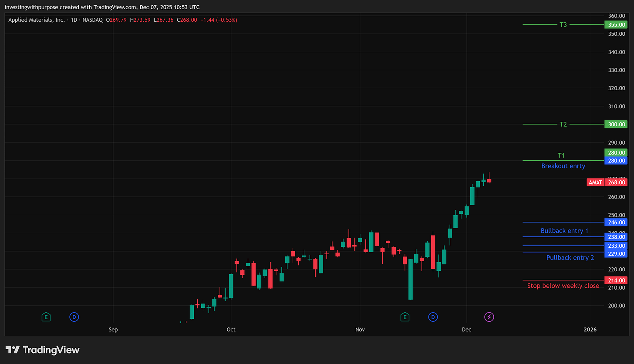Open the November earnings E marker
The height and width of the screenshot is (364, 634).
click(405, 317)
